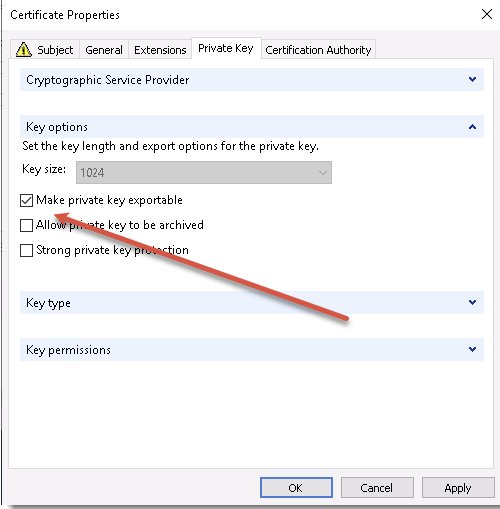This screenshot has height=509, width=500.
Task: Uncheck Make private key exportable
Action: click(x=26, y=200)
